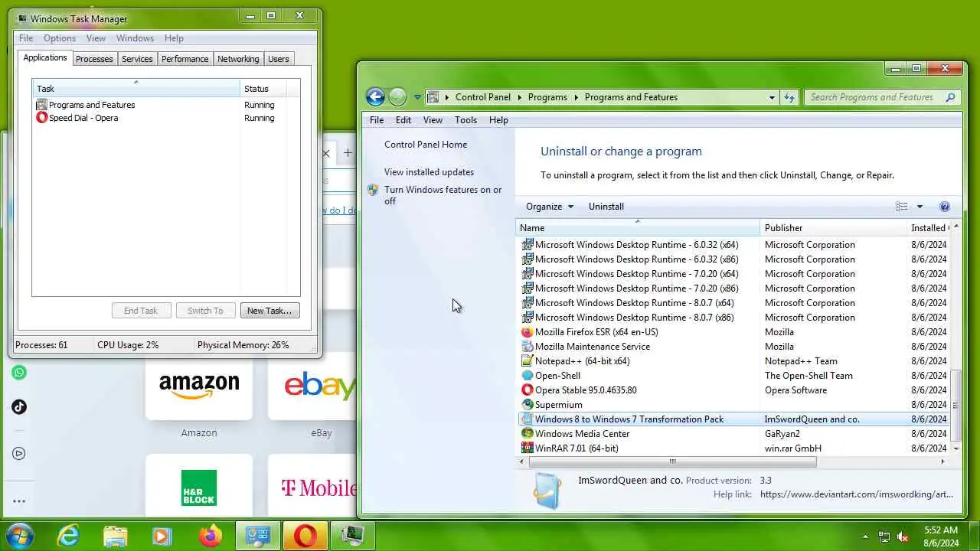The width and height of the screenshot is (980, 551).
Task: Switch to the Processes tab
Action: click(94, 59)
